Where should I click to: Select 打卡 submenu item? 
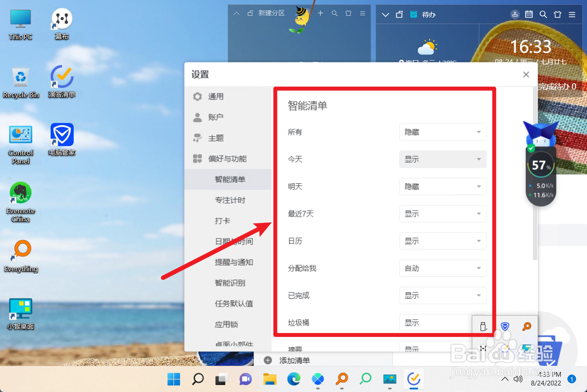point(228,221)
